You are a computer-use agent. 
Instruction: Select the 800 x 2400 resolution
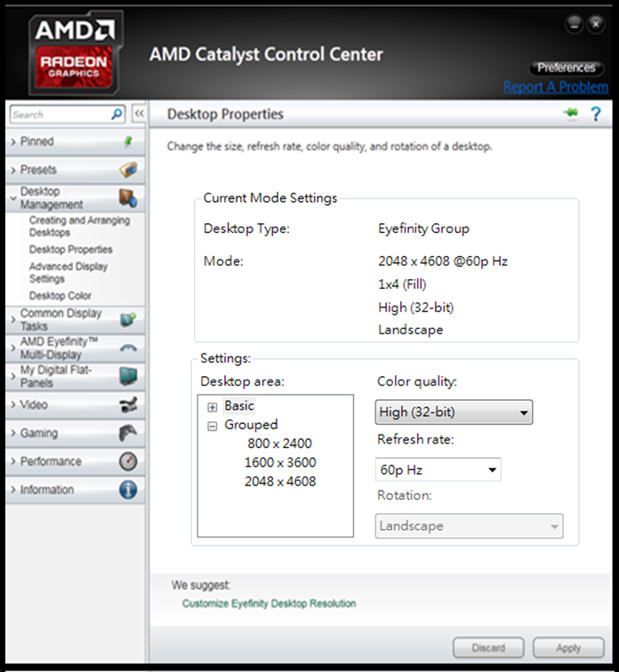[x=279, y=444]
